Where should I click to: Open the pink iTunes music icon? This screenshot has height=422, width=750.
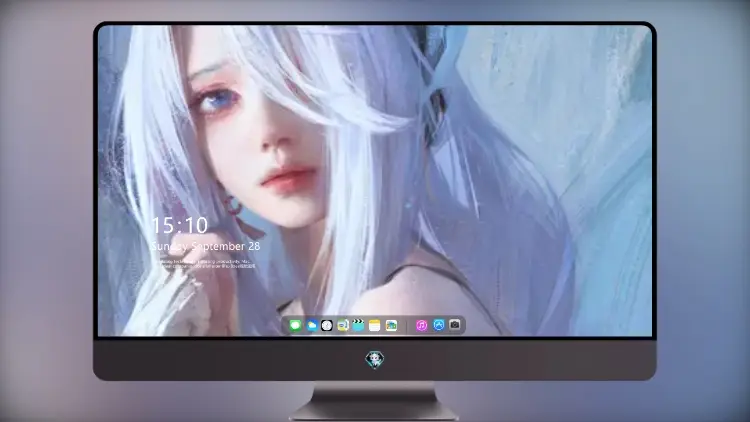click(421, 326)
